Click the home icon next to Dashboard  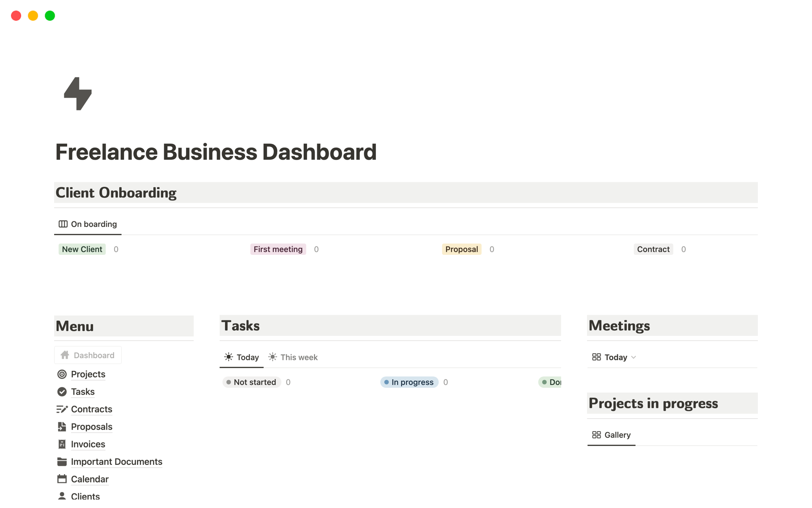(65, 355)
